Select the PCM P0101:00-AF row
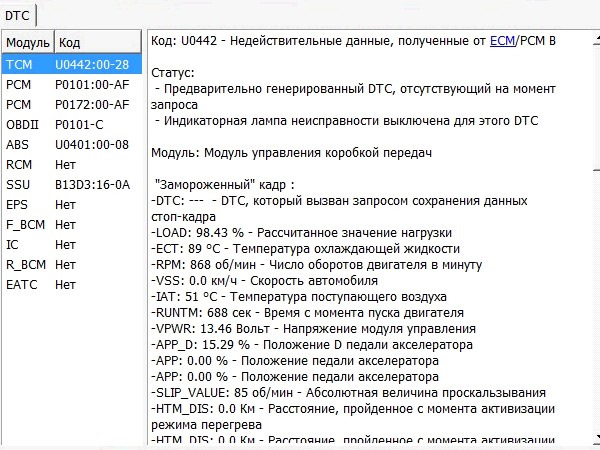Screen dimensions: 600x450 pos(72,85)
